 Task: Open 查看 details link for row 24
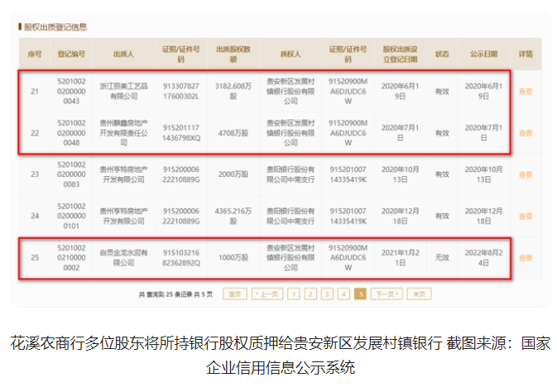526,215
